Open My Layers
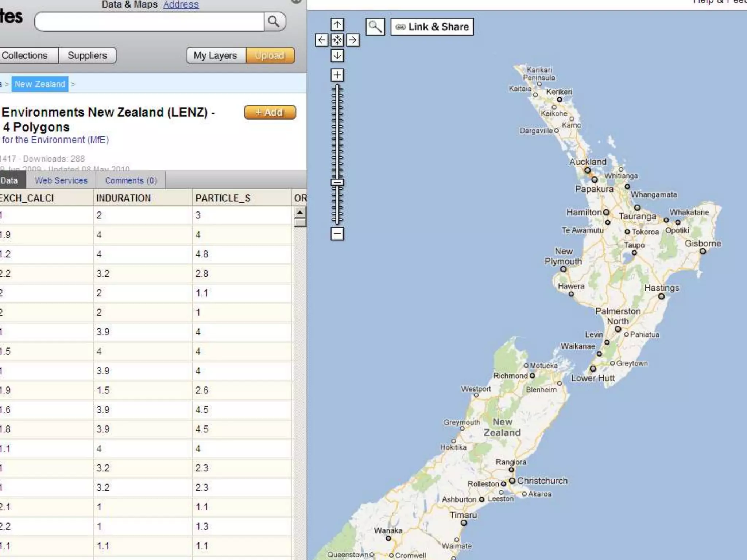The width and height of the screenshot is (747, 560). 215,55
